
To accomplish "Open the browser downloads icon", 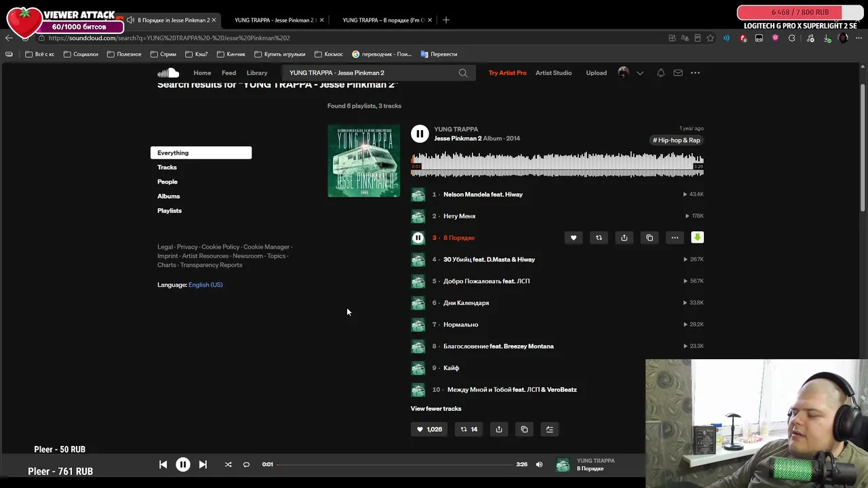I will [827, 38].
